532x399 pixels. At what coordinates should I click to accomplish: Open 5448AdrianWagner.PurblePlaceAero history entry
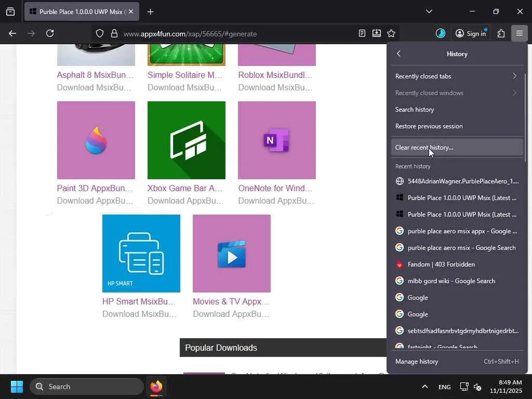457,181
